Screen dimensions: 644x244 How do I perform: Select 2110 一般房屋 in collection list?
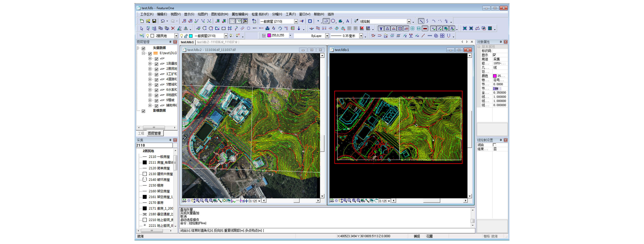159,157
